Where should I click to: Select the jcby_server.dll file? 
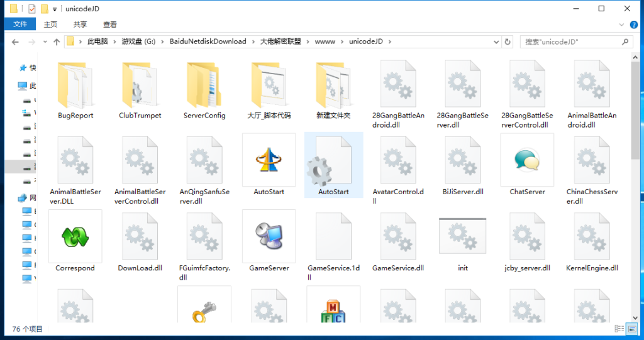coord(527,242)
